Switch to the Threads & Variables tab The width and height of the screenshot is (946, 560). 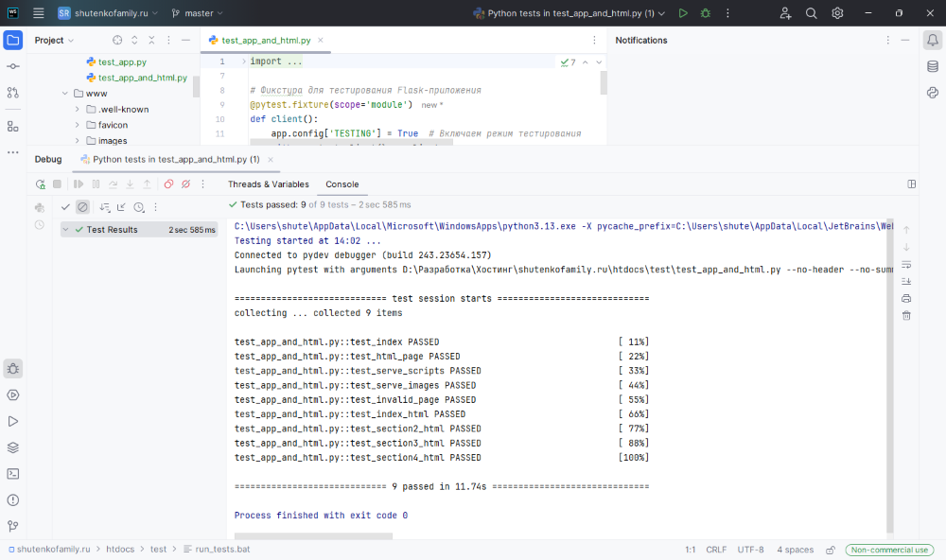[268, 184]
